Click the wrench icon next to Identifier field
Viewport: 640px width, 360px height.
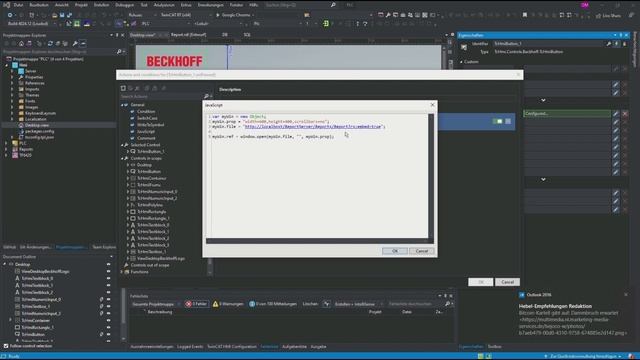tap(609, 44)
